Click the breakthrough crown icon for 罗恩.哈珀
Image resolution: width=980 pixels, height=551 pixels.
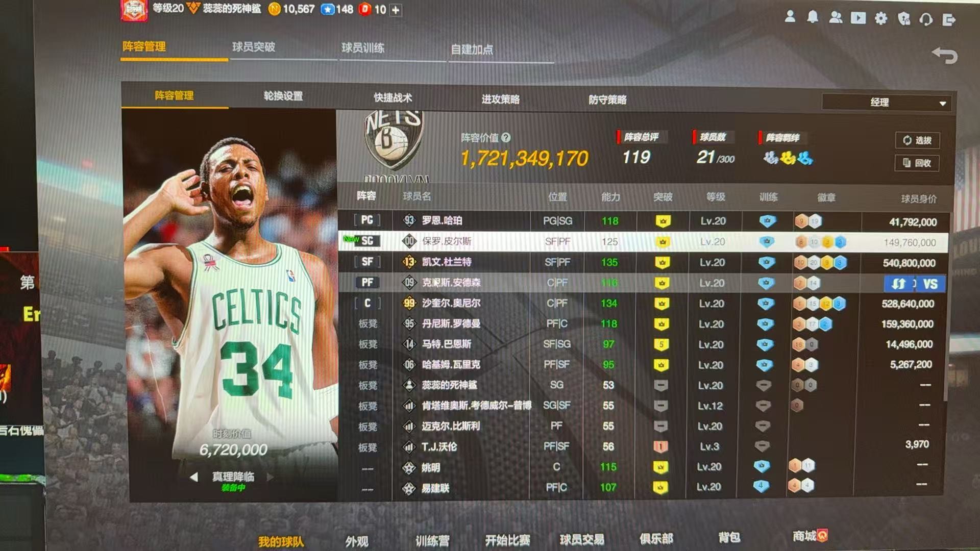click(x=663, y=221)
